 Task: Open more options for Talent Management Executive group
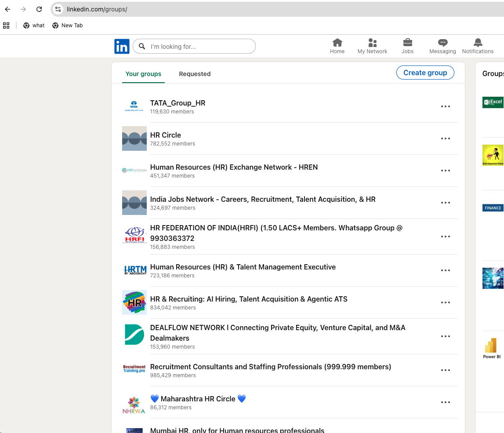click(x=446, y=270)
